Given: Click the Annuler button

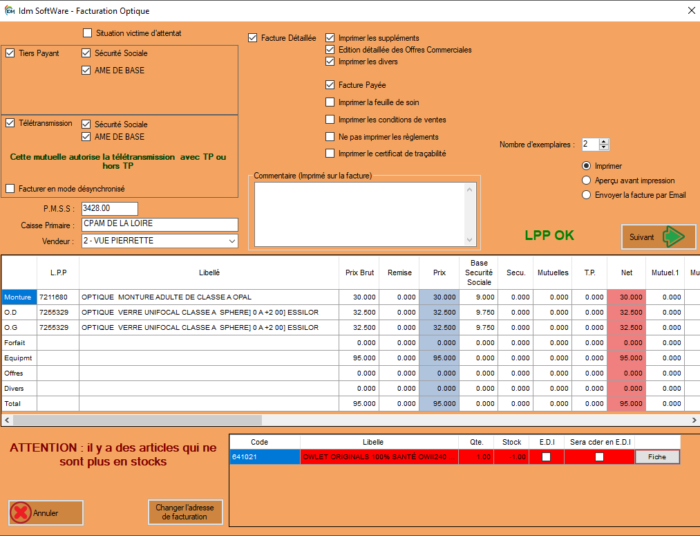Looking at the screenshot, I should (46, 513).
